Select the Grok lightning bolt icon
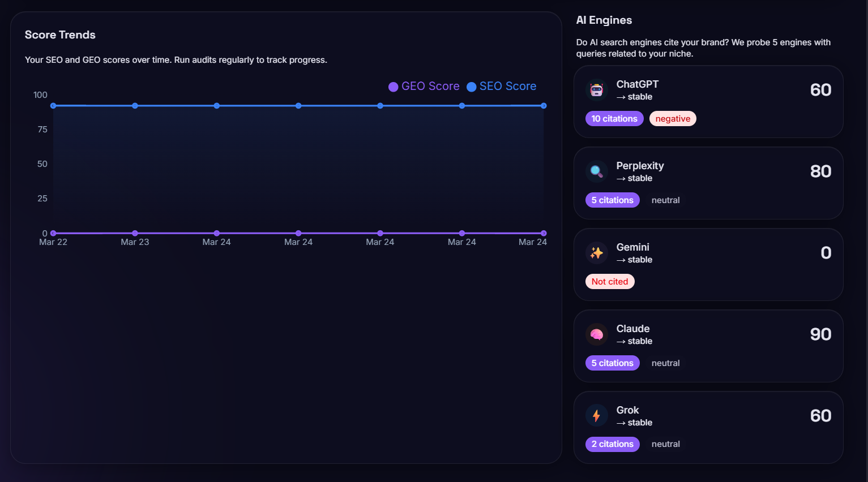868x482 pixels. click(x=596, y=415)
